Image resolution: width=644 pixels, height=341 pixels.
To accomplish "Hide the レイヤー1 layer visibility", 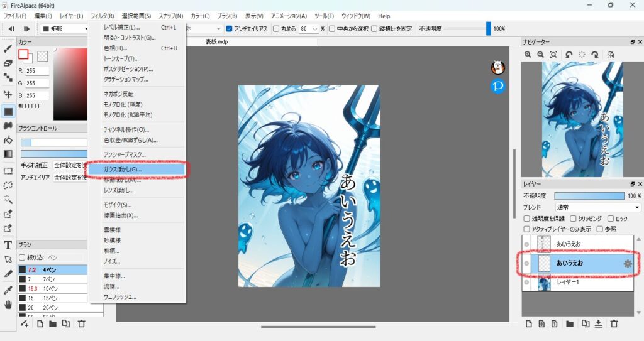I will (527, 283).
